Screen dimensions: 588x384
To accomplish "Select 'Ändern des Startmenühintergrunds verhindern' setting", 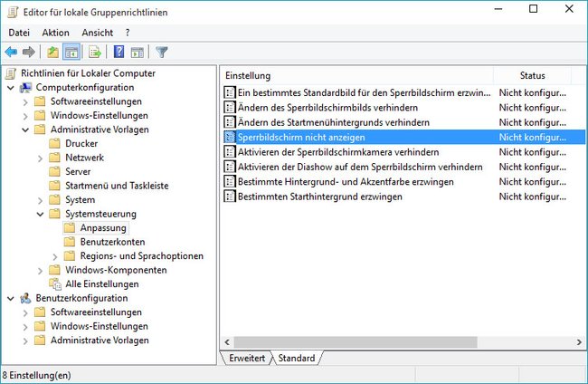I will [334, 122].
